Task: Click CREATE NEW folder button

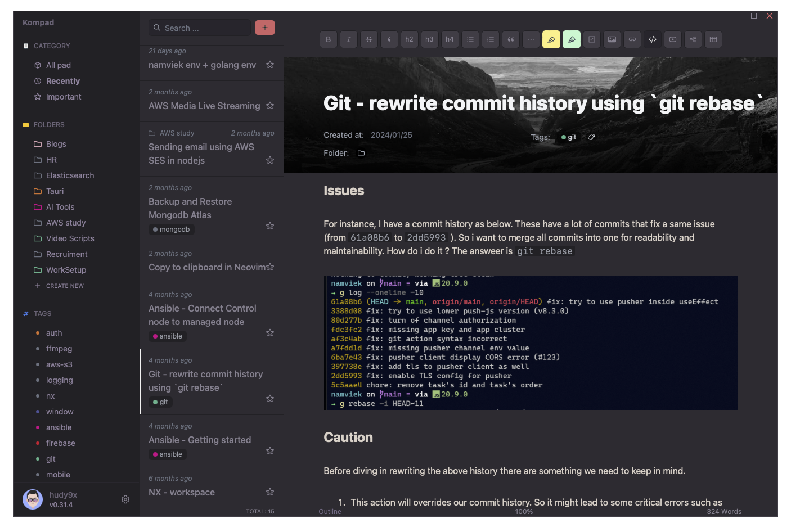Action: 60,286
